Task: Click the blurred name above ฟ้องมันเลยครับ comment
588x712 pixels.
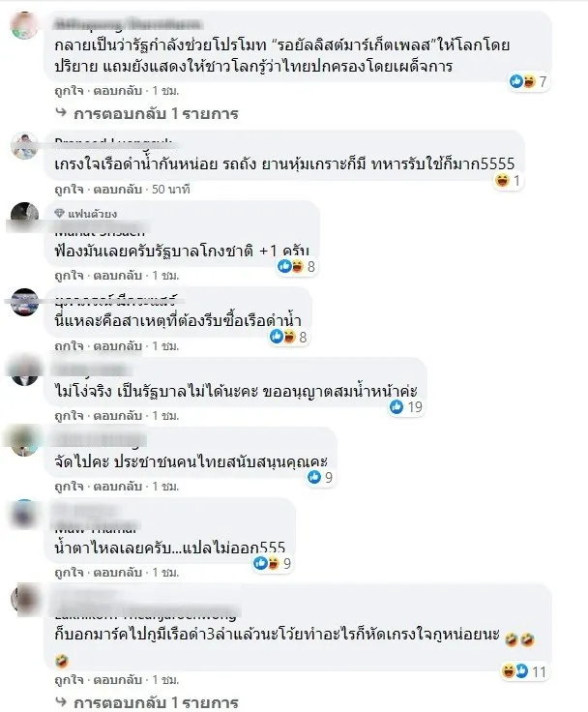Action: 100,228
